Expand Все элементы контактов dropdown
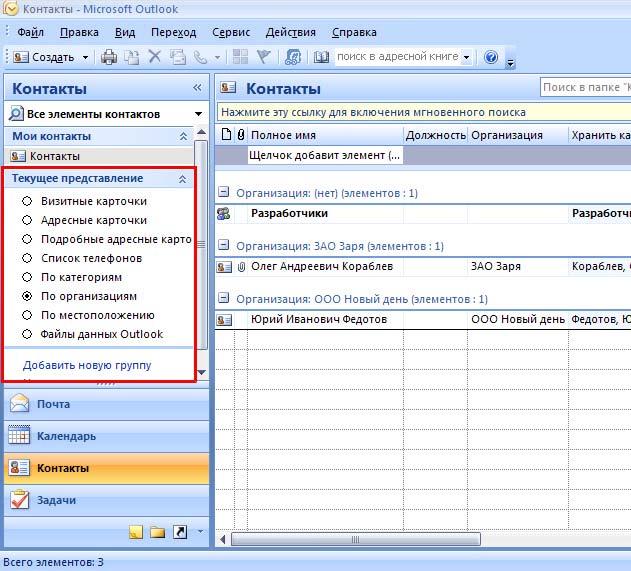 tap(198, 114)
